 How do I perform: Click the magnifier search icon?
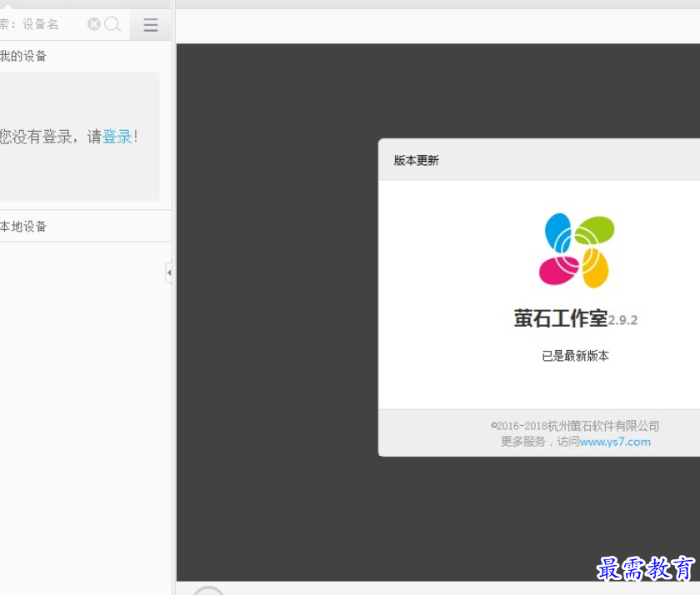point(112,24)
